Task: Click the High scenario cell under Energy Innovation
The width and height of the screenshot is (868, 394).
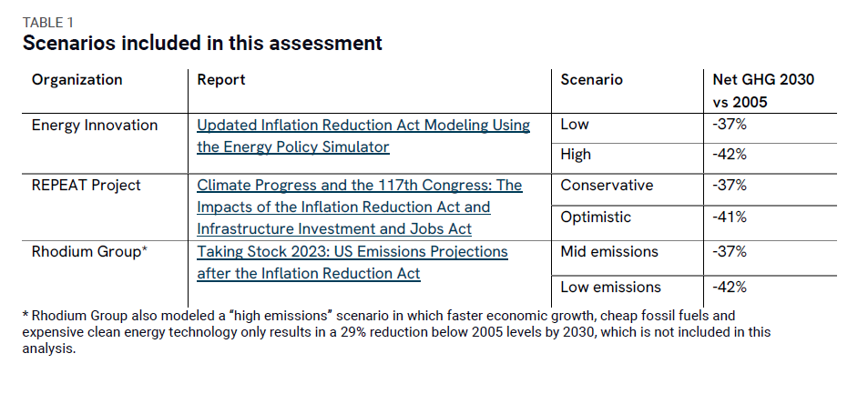Action: (577, 157)
